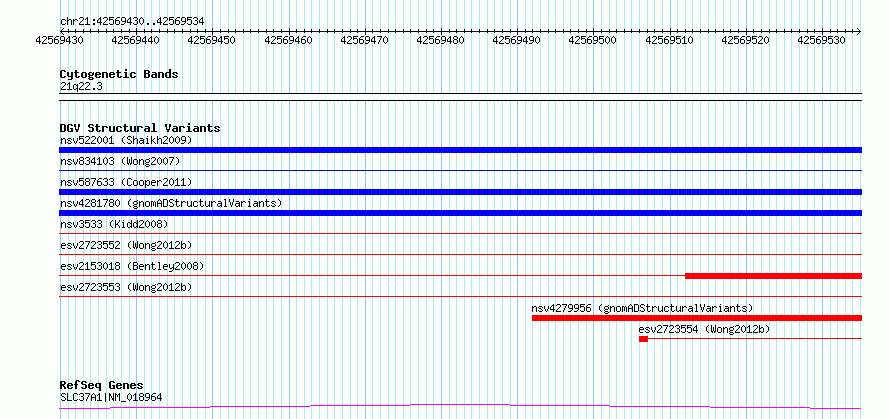This screenshot has height=419, width=890.
Task: Click ruler tick label 42569520
Action: click(x=746, y=40)
